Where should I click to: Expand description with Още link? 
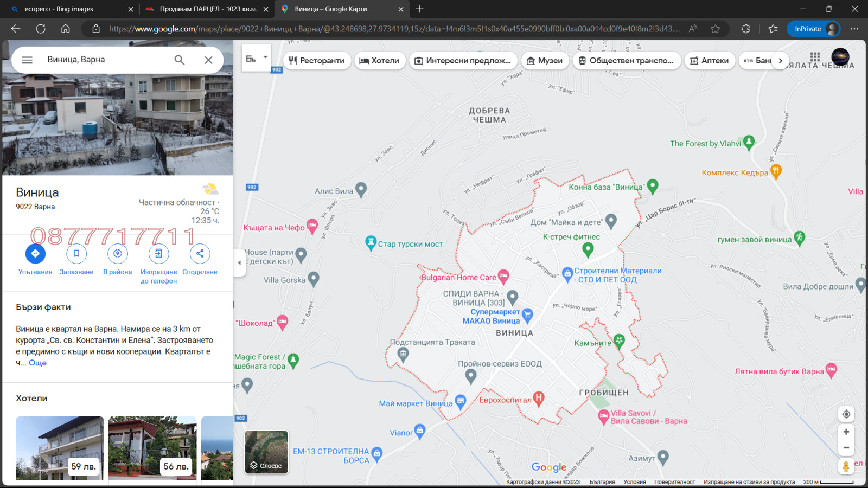37,363
